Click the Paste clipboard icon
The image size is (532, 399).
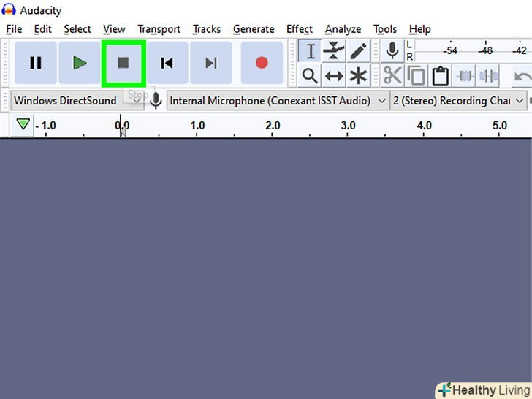click(441, 76)
